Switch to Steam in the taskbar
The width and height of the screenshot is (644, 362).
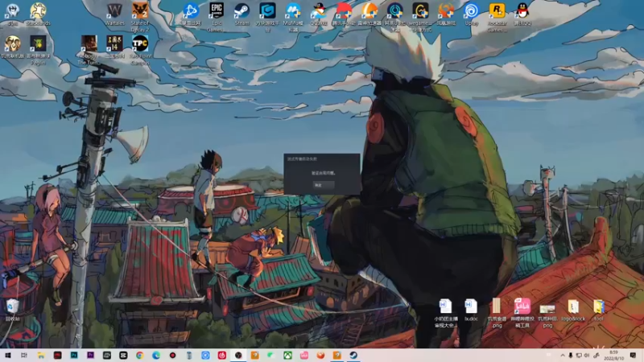(353, 355)
